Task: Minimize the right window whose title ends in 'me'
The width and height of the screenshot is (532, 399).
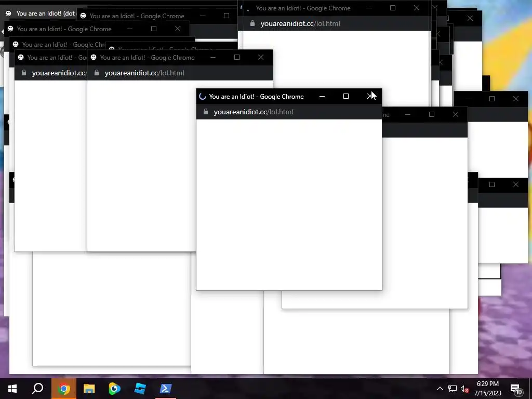Action: (x=408, y=115)
